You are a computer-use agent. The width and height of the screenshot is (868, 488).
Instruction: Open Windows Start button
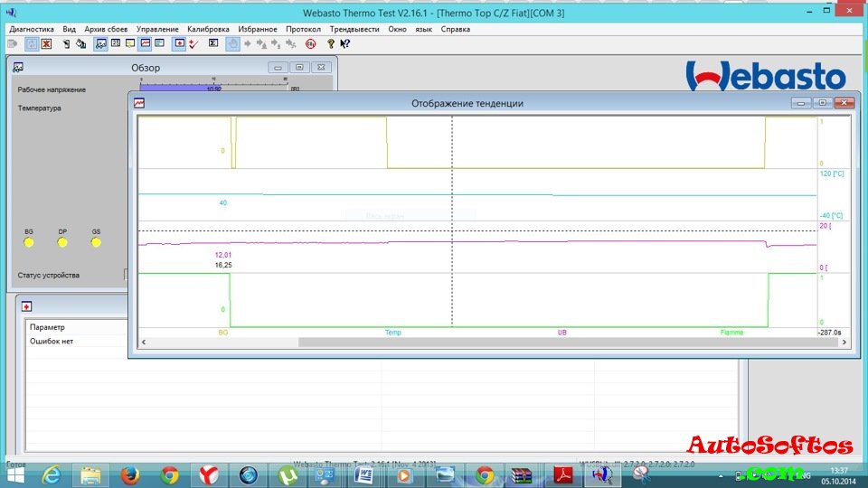coord(16,475)
